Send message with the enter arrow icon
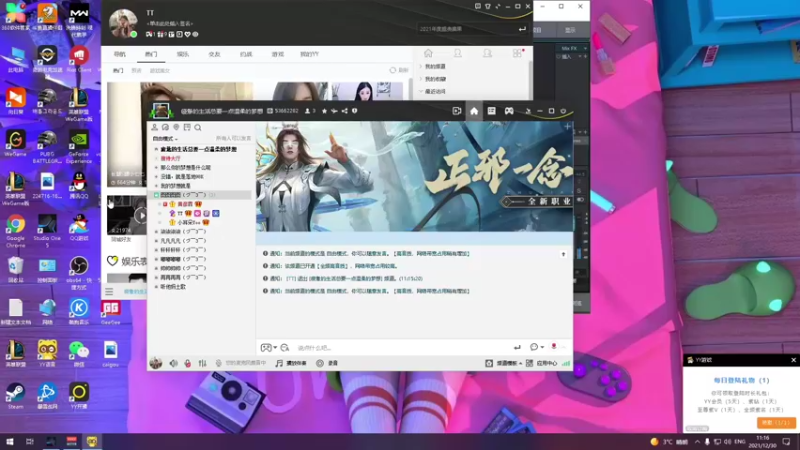Image resolution: width=800 pixels, height=450 pixels. tap(517, 347)
